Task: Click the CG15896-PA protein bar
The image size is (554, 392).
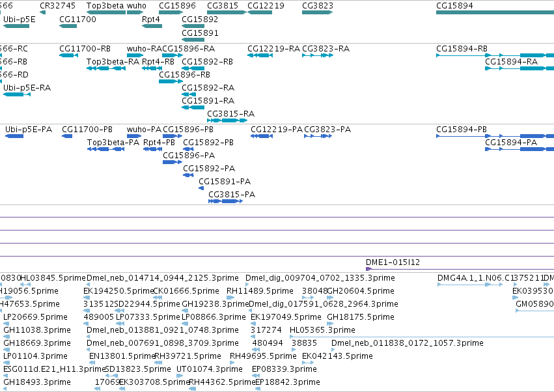Action: [x=172, y=162]
